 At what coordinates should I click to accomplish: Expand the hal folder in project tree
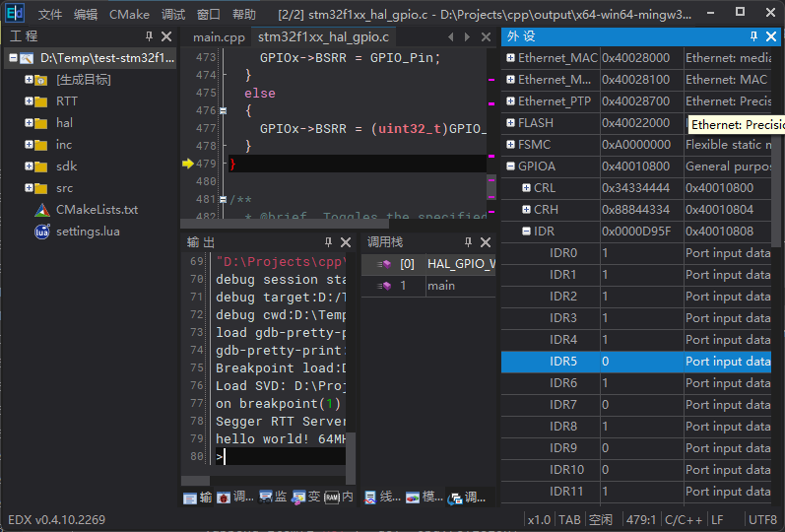coord(30,123)
